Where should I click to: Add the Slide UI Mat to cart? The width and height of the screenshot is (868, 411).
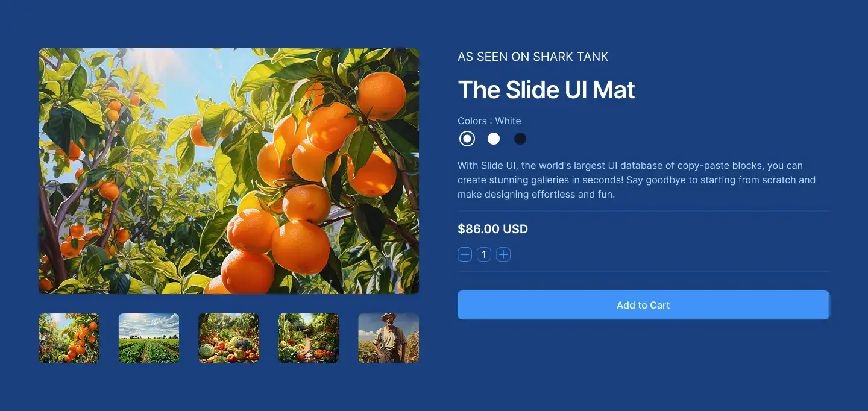[643, 305]
